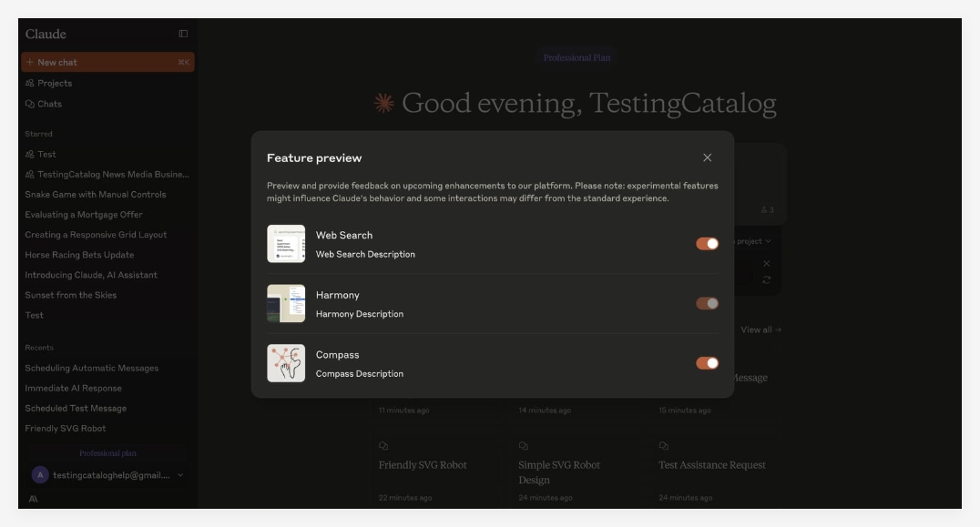Screen dimensions: 980x527
Task: Disable the Compass feature toggle
Action: tap(707, 363)
